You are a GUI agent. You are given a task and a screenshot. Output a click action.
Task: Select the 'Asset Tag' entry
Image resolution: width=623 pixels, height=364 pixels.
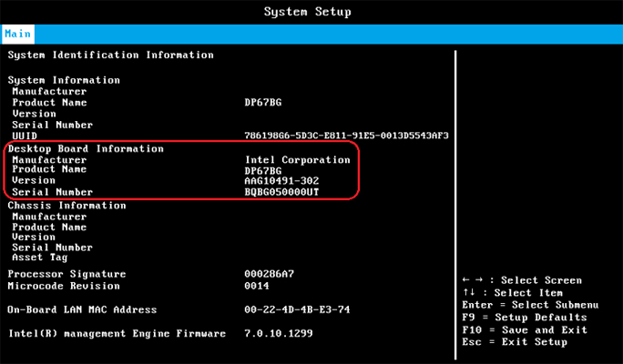click(x=40, y=258)
